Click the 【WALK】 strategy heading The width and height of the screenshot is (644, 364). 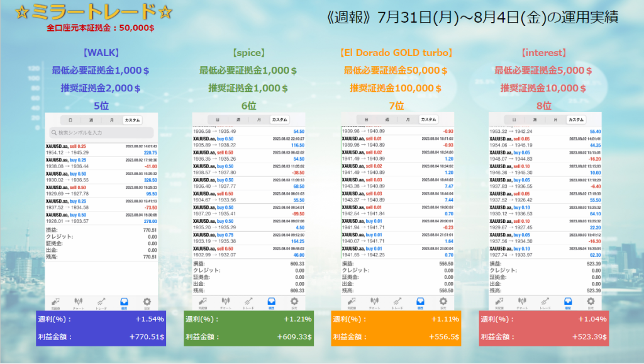pos(101,53)
